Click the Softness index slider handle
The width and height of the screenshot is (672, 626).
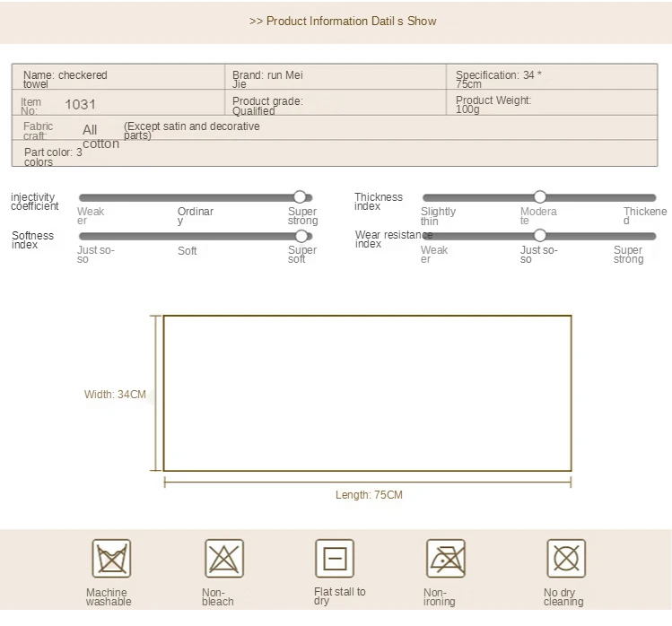[302, 236]
